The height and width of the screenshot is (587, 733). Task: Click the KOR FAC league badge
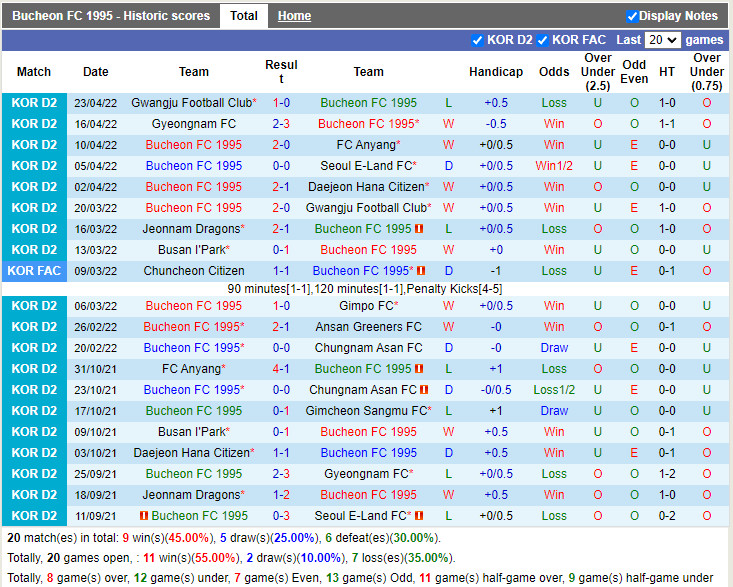[34, 271]
